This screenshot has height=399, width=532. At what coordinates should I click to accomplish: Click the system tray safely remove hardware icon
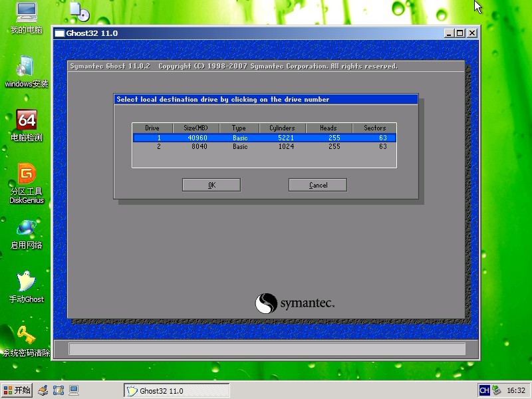(x=496, y=390)
